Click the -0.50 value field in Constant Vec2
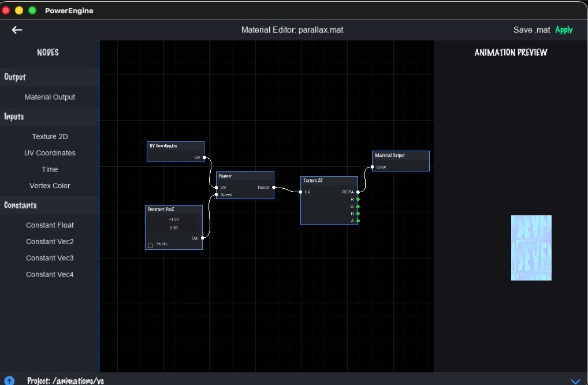 tap(174, 219)
